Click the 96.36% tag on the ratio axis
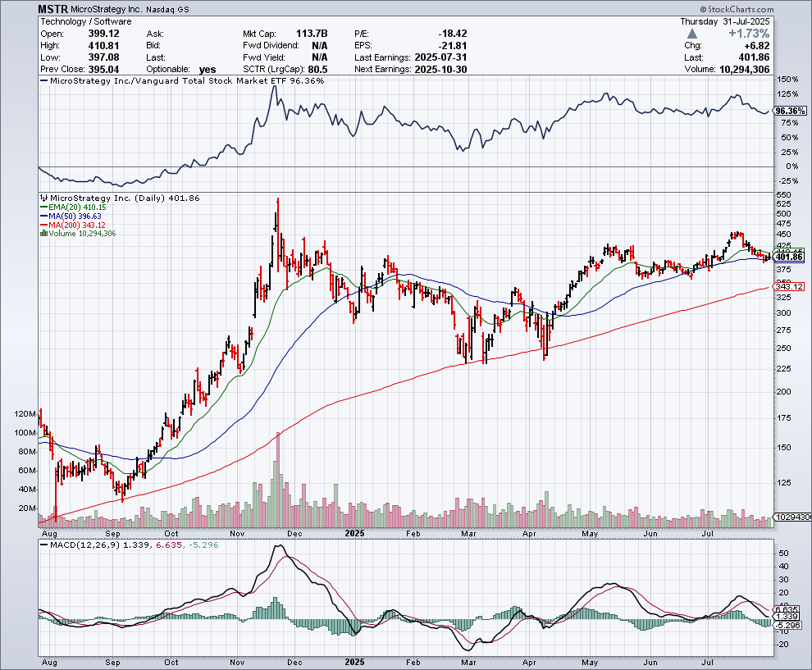812x670 pixels. (x=790, y=111)
